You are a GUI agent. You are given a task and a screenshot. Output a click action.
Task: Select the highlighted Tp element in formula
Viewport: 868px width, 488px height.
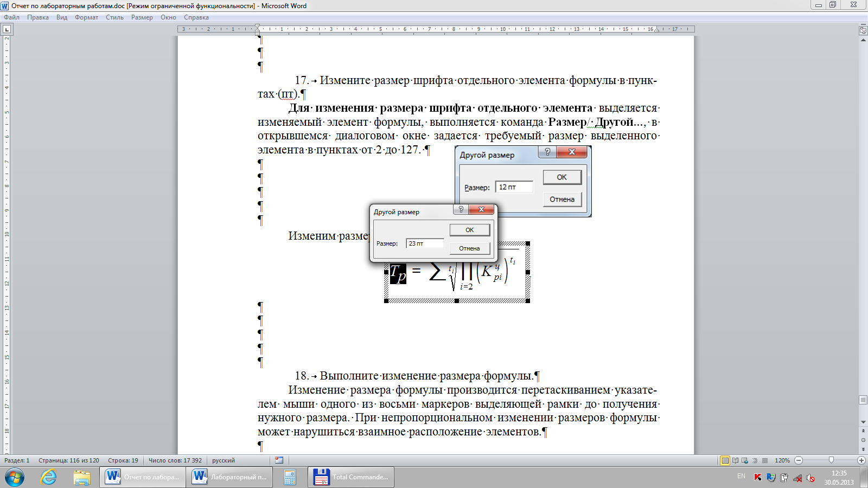[398, 273]
